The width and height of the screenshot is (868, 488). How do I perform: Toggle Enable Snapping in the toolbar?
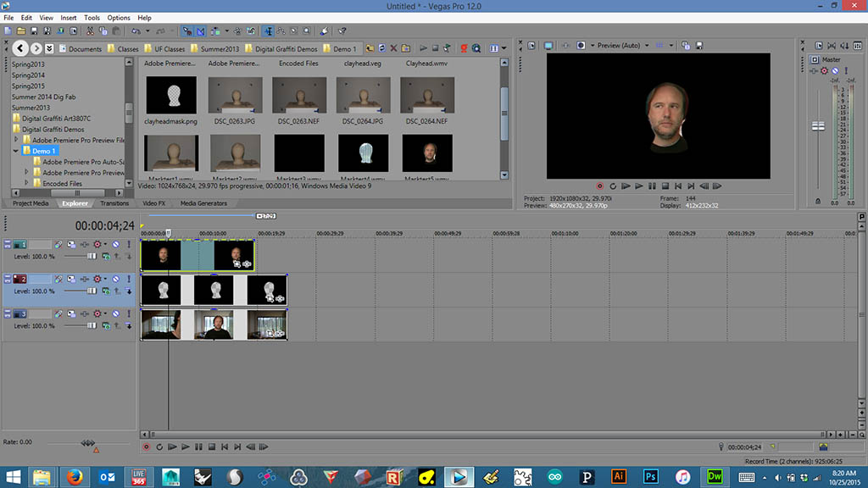[x=187, y=31]
